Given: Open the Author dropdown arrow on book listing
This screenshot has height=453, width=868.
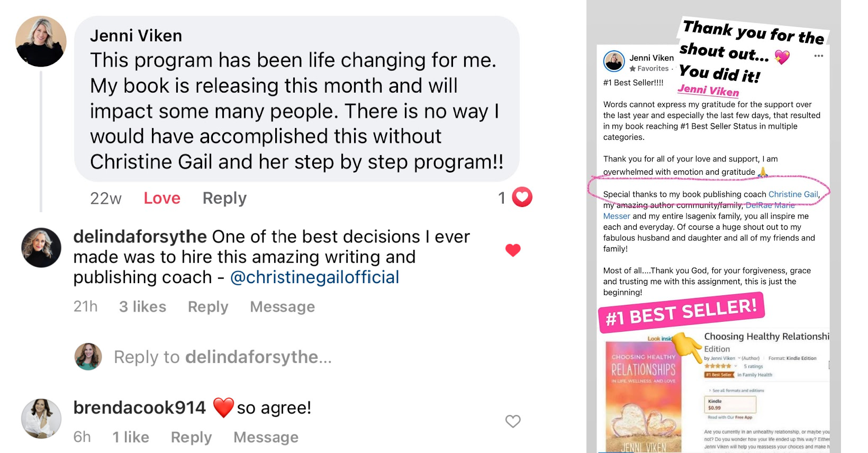Looking at the screenshot, I should point(739,358).
